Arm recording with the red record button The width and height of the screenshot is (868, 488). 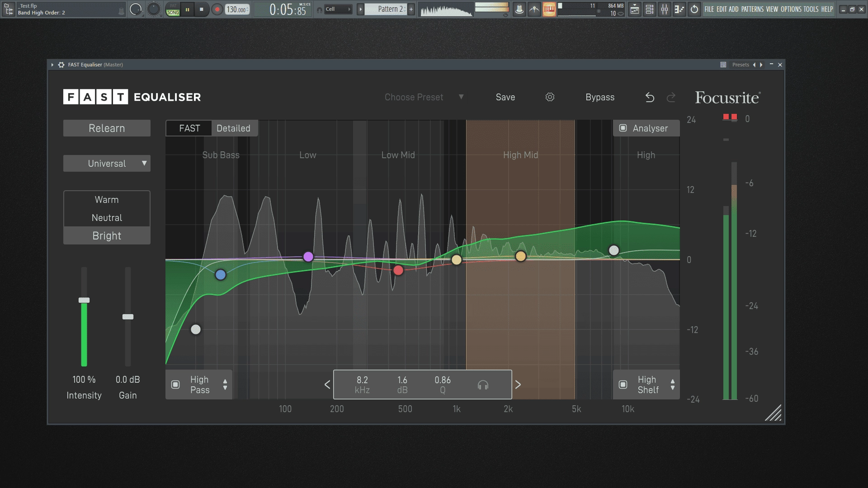pyautogui.click(x=217, y=9)
